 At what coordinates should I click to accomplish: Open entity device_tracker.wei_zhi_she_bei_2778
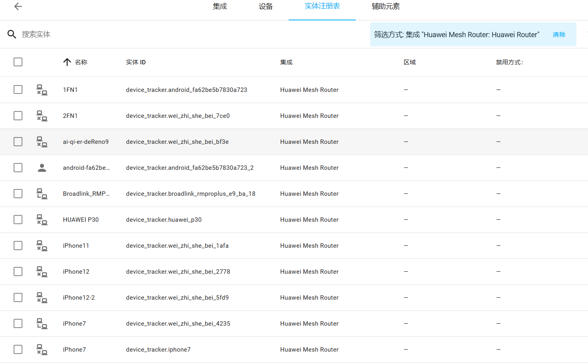[178, 272]
